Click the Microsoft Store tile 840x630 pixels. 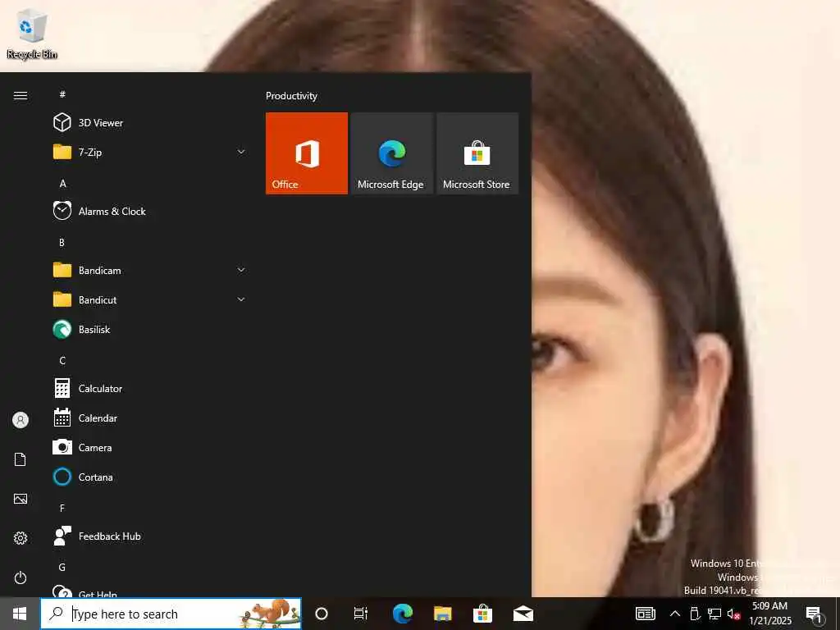tap(477, 153)
